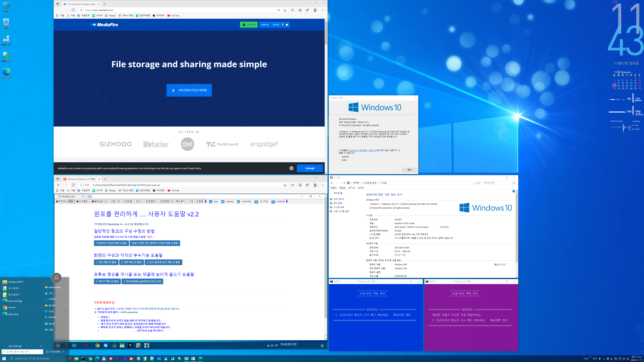Screen dimensions: 644x362
Task: Click 설정 변경 in the System window
Action: [x=500, y=265]
